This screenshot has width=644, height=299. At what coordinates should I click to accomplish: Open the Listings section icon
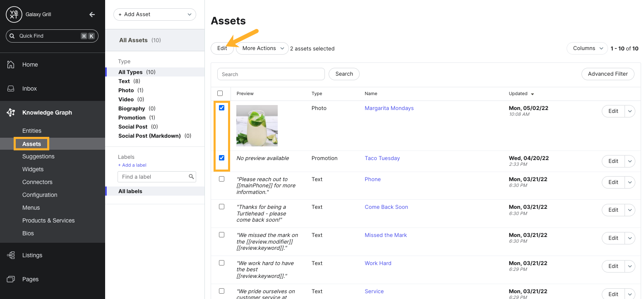(10, 255)
